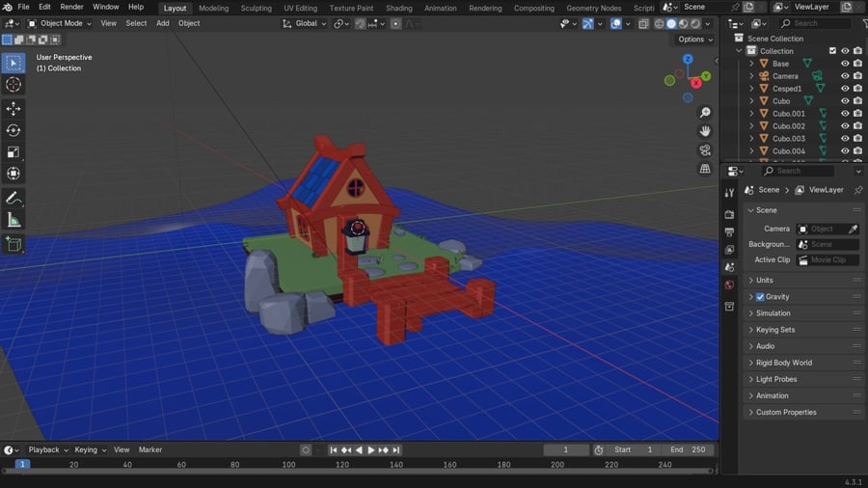Viewport: 868px width, 488px height.
Task: Select the Measure tool
Action: click(14, 221)
